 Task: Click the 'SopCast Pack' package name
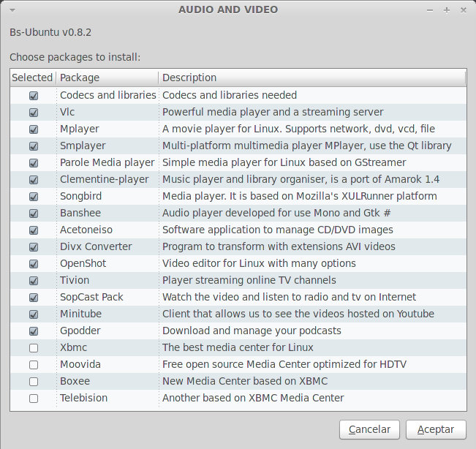pos(91,297)
